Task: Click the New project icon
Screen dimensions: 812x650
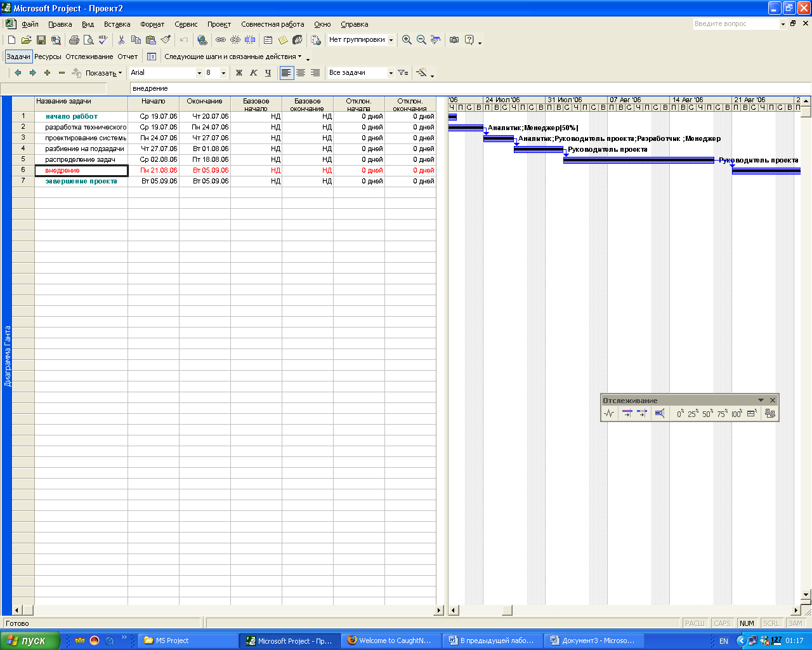Action: (x=11, y=40)
